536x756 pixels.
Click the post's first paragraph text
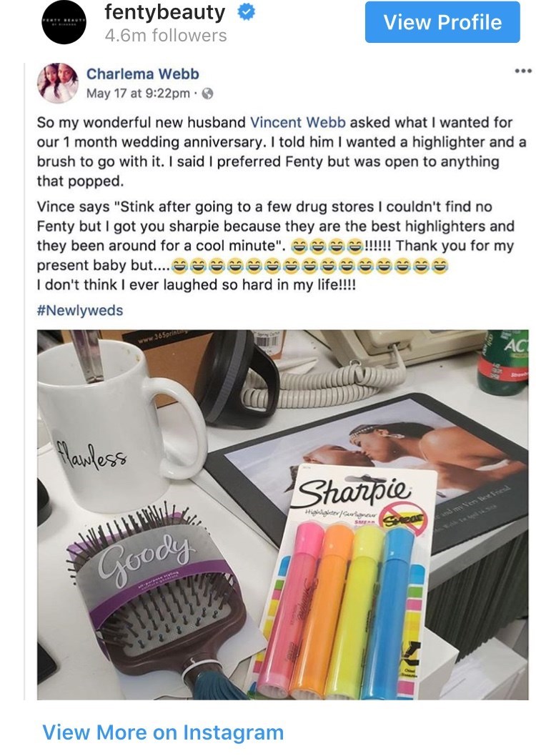pyautogui.click(x=282, y=151)
